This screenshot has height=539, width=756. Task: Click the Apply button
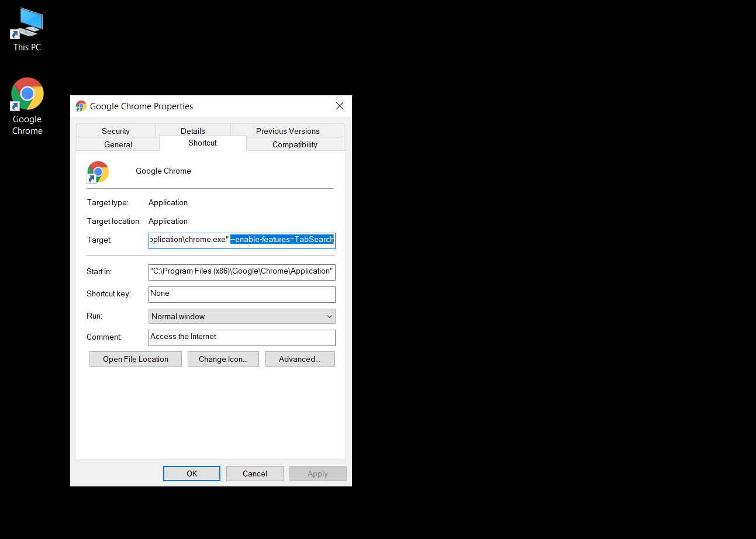(x=317, y=473)
